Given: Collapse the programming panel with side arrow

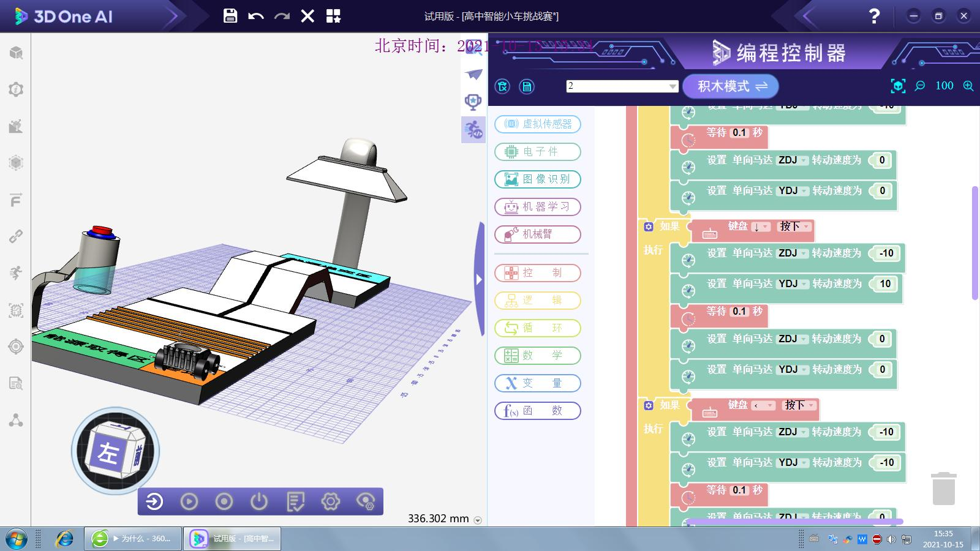Looking at the screenshot, I should click(479, 279).
